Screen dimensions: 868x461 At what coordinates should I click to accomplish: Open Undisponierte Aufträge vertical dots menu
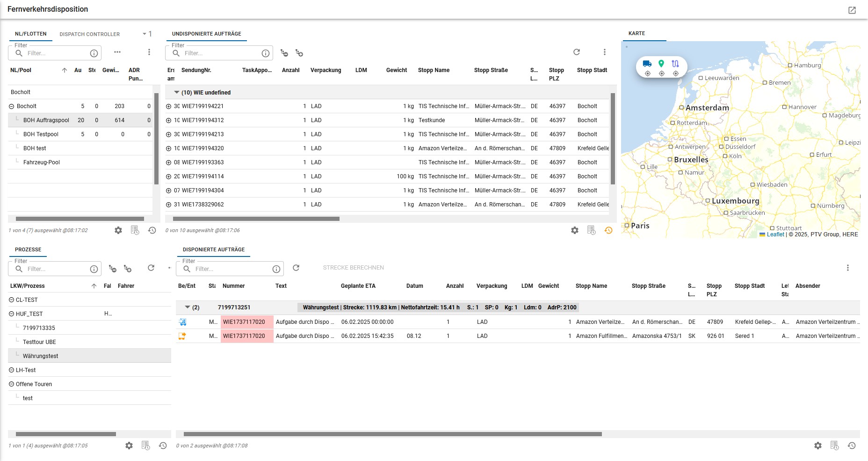click(605, 52)
